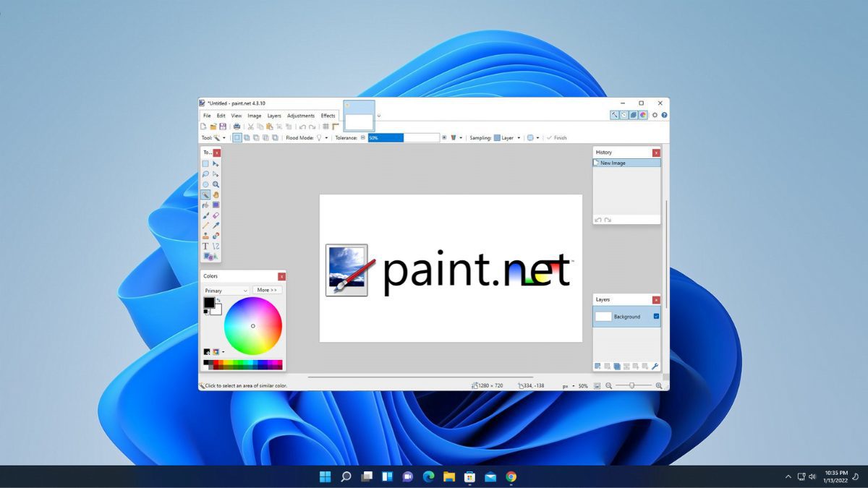Choose the Replace selection mode button
868x488 pixels.
tap(237, 137)
